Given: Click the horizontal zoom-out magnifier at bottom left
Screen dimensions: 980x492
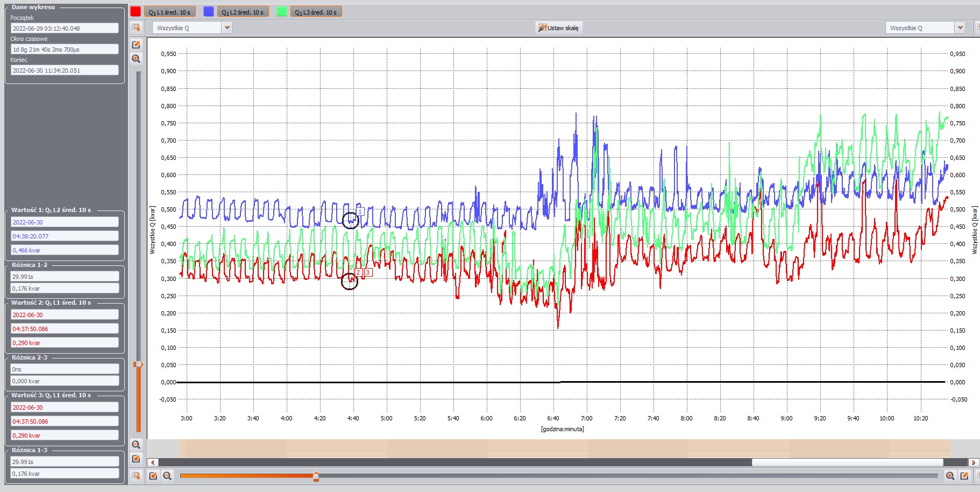Looking at the screenshot, I should click(167, 476).
